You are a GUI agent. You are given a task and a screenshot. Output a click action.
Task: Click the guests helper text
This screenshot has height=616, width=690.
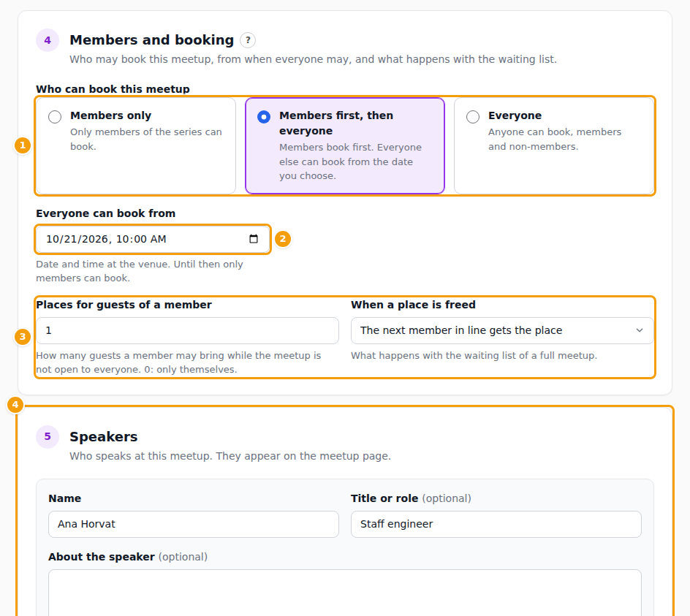pyautogui.click(x=178, y=362)
